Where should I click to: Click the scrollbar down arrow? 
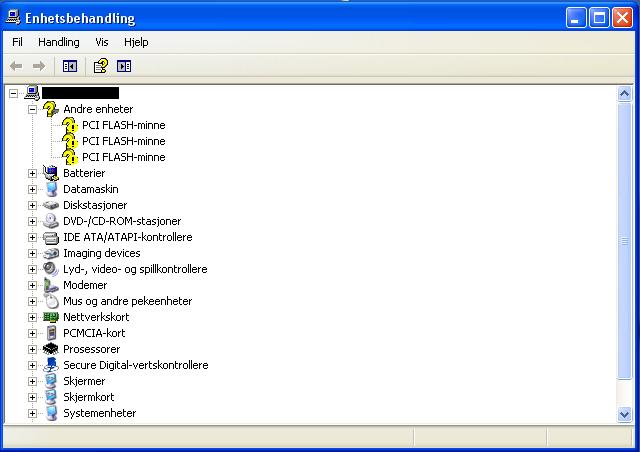tap(624, 415)
